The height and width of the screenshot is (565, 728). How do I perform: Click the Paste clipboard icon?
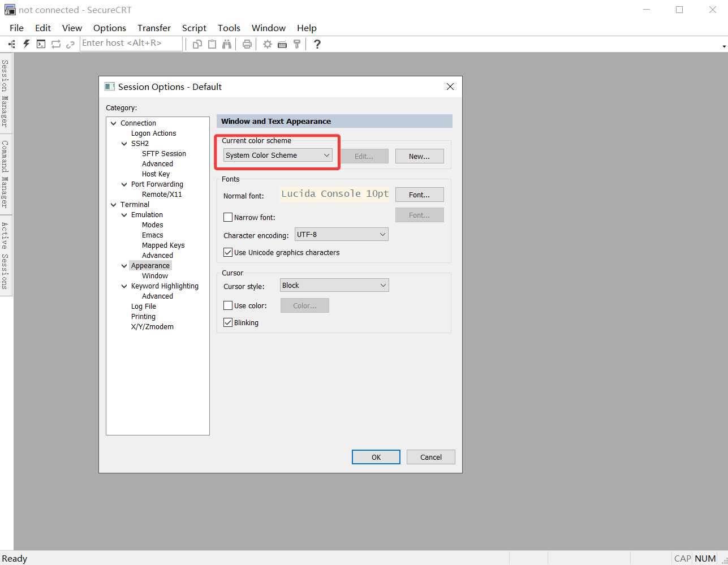coord(212,44)
